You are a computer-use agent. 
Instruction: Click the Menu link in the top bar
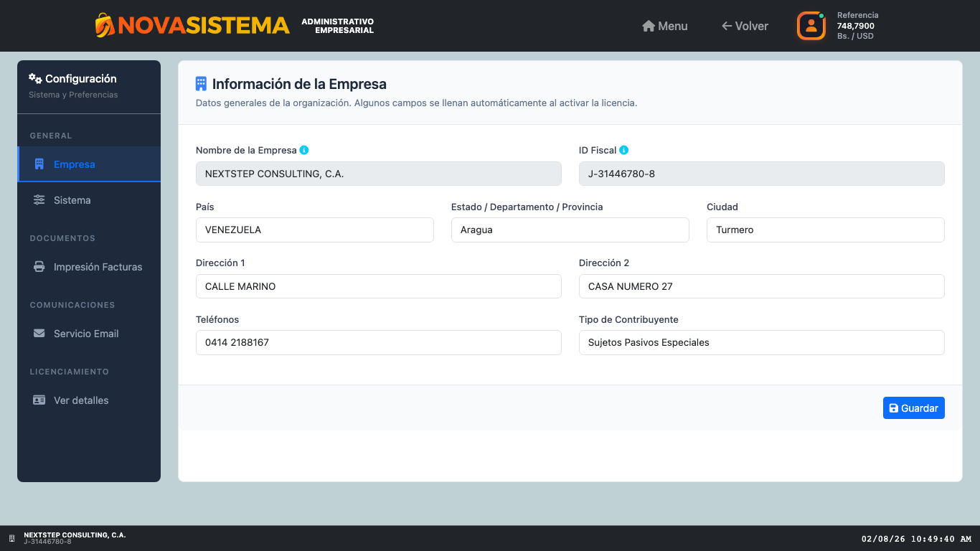click(665, 26)
